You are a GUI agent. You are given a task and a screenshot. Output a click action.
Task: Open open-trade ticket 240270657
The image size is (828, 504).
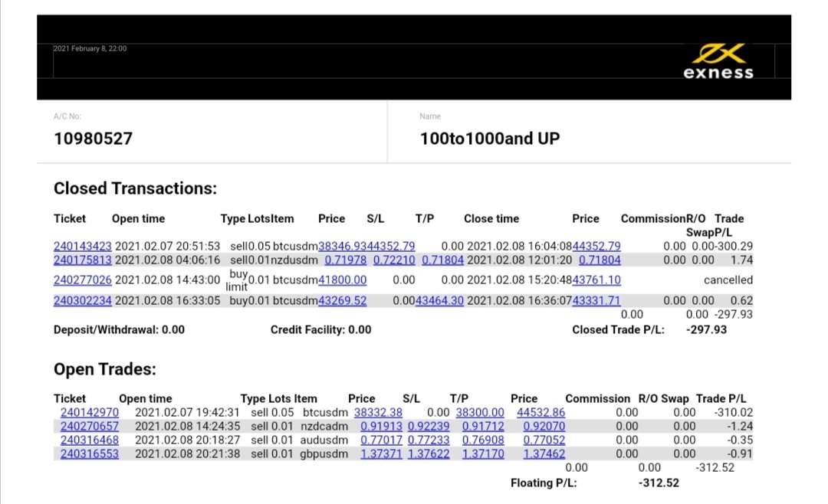point(89,426)
